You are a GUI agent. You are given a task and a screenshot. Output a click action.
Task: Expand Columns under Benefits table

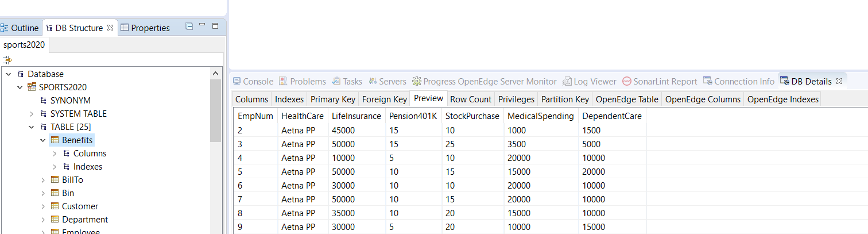tap(55, 154)
